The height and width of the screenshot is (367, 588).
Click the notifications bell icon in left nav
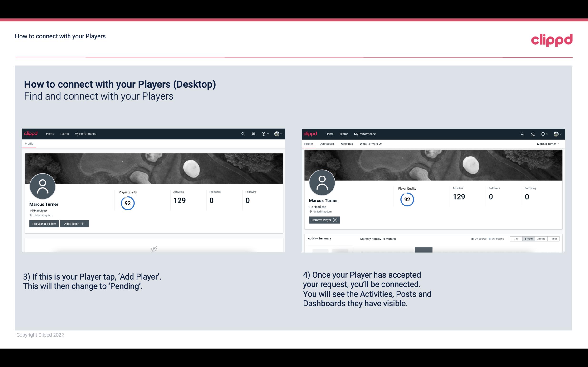click(x=252, y=133)
